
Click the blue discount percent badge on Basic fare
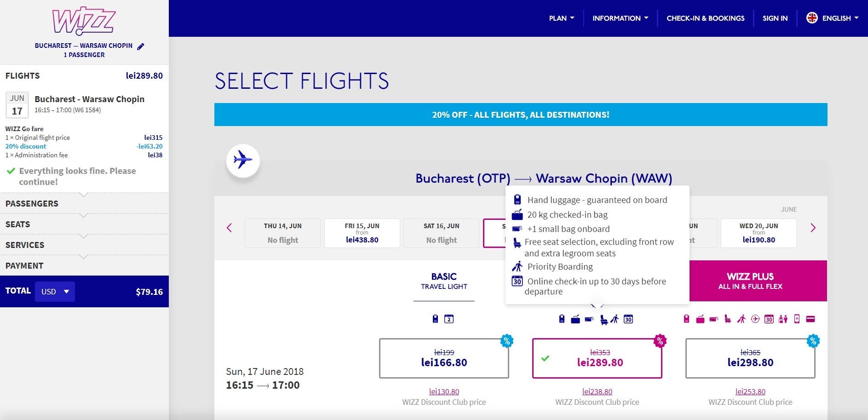point(506,341)
